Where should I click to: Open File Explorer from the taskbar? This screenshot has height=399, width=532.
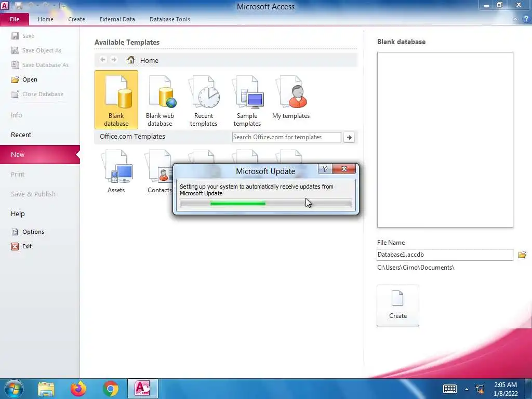pos(46,389)
